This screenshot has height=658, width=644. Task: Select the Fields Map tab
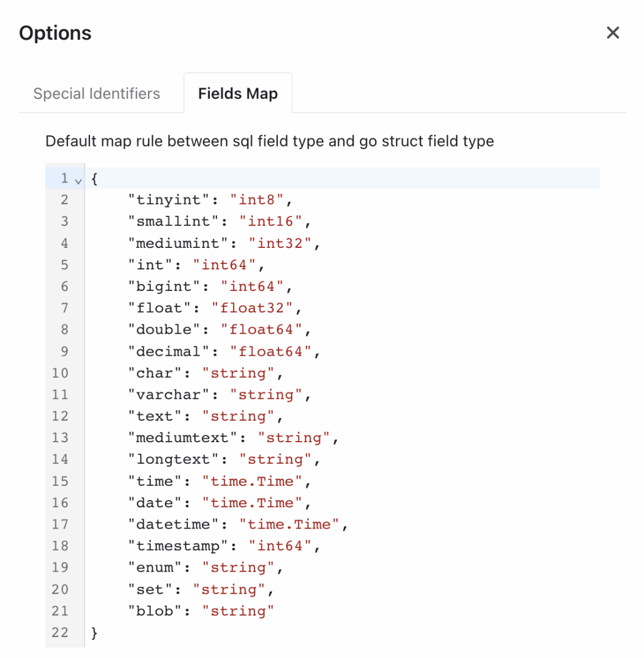point(237,93)
